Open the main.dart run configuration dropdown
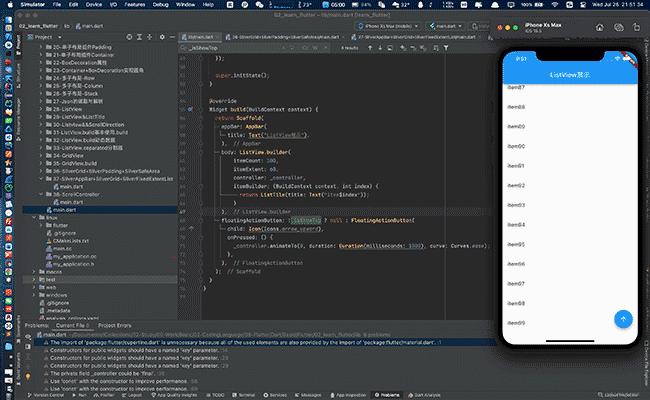Image resolution: width=650 pixels, height=400 pixels. tap(445, 26)
